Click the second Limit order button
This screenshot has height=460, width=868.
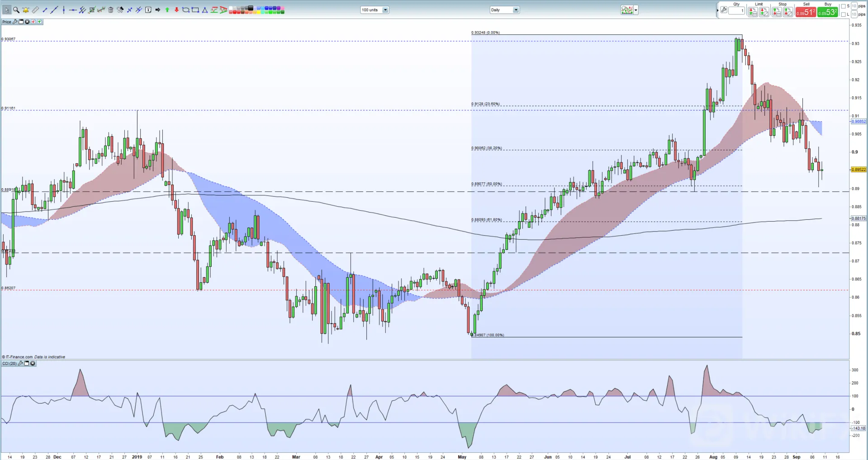tap(764, 12)
